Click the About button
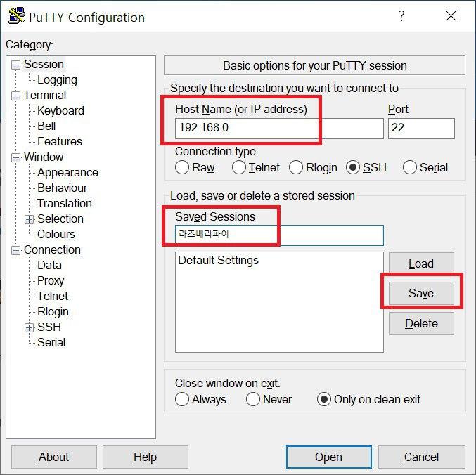This screenshot has height=475, width=476. (x=54, y=457)
